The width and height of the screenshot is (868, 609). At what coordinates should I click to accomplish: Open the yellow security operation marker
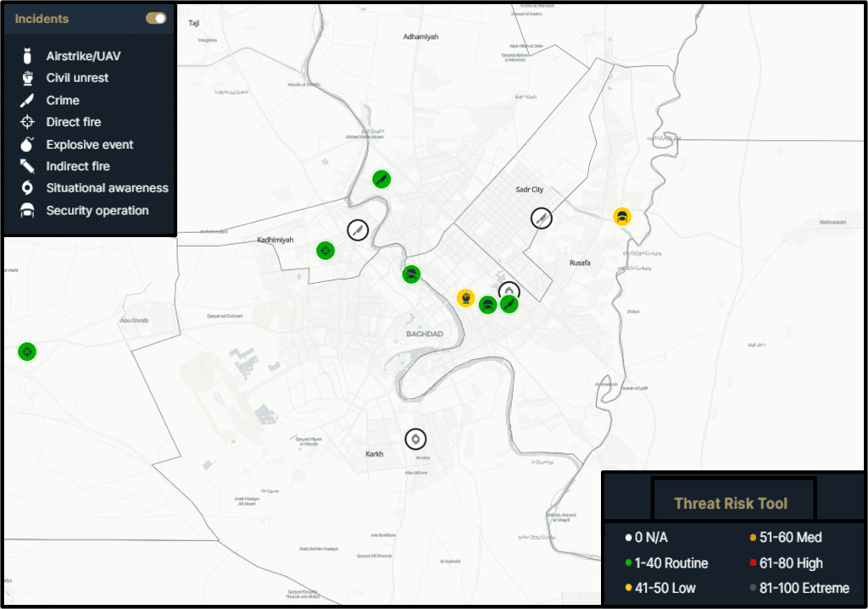coord(622,217)
